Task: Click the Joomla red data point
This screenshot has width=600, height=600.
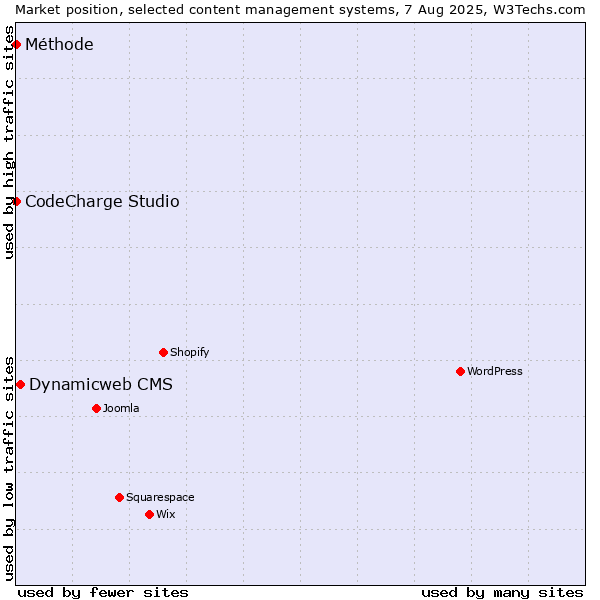Action: (x=96, y=409)
